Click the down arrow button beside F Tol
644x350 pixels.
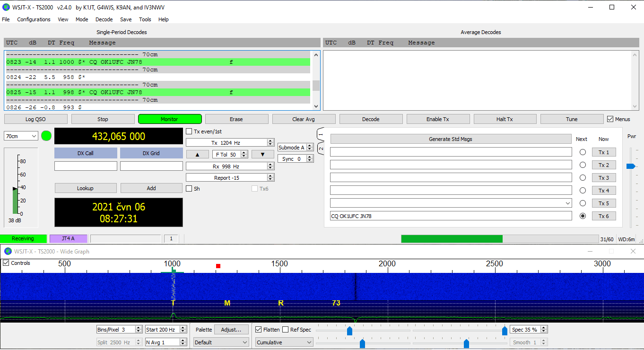click(x=262, y=154)
